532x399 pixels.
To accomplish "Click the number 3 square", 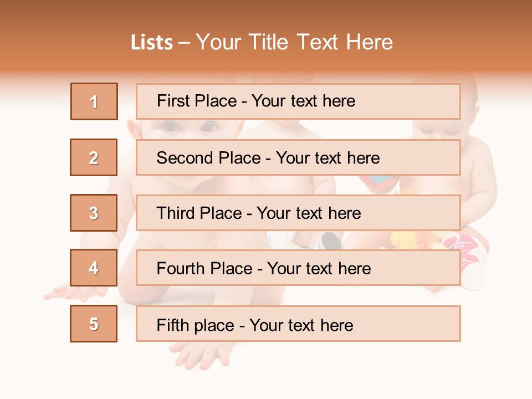I will tap(94, 213).
